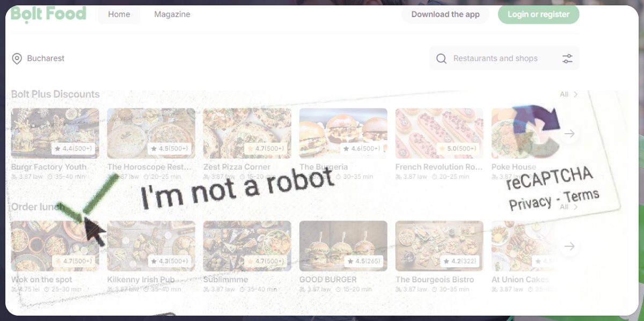Image resolution: width=644 pixels, height=321 pixels.
Task: Click star rating badge on The Bugeria card
Action: coord(362,148)
